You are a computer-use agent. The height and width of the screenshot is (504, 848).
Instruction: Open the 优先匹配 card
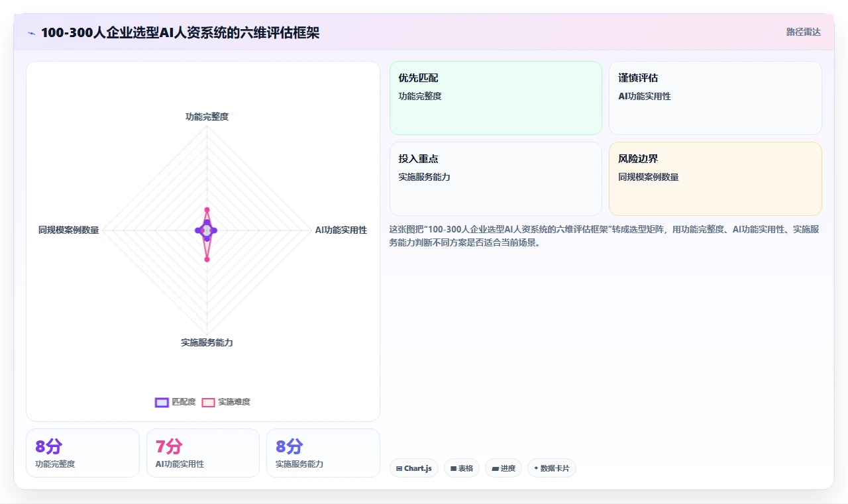coord(496,98)
